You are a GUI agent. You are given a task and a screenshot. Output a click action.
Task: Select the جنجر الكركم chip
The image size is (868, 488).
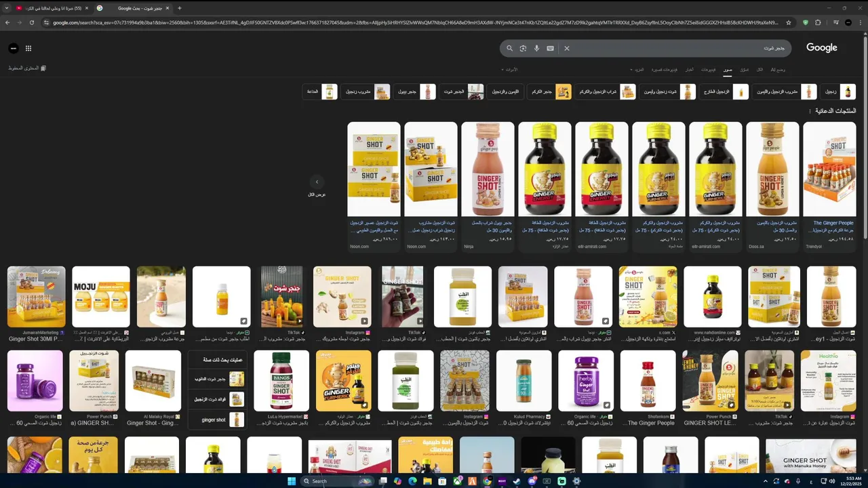pyautogui.click(x=548, y=91)
